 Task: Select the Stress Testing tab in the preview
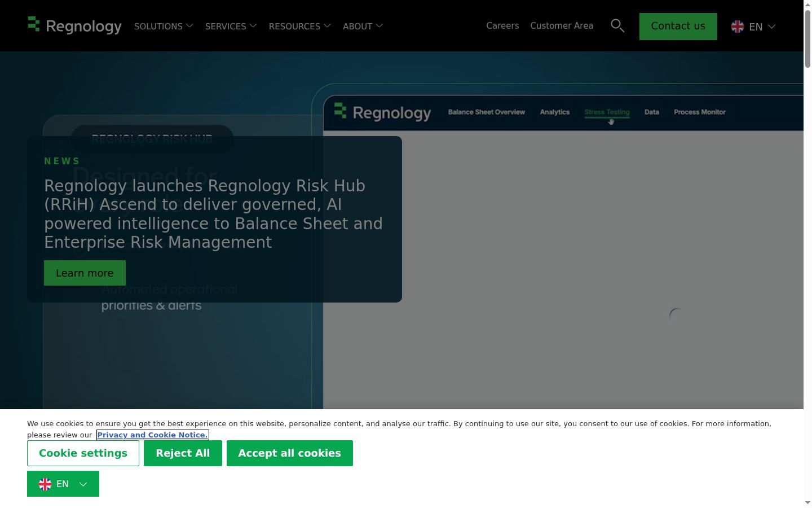pos(607,112)
